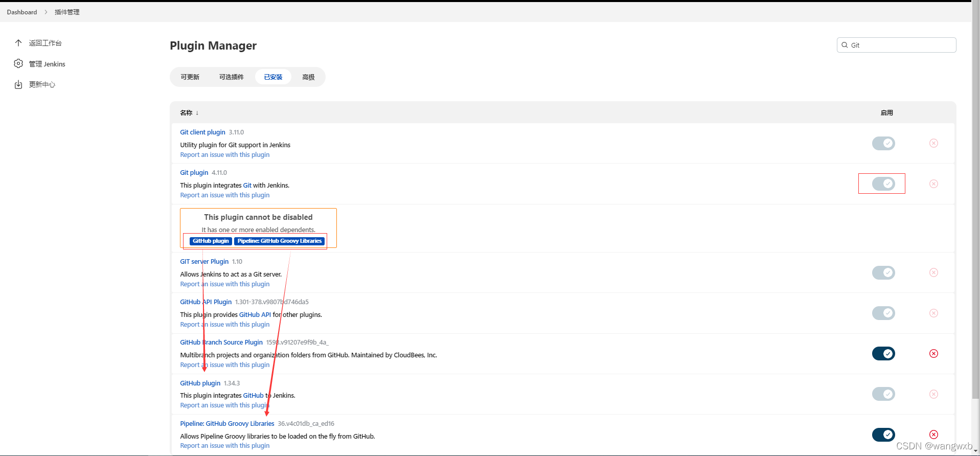Click the download icon for 更新中心

point(18,84)
